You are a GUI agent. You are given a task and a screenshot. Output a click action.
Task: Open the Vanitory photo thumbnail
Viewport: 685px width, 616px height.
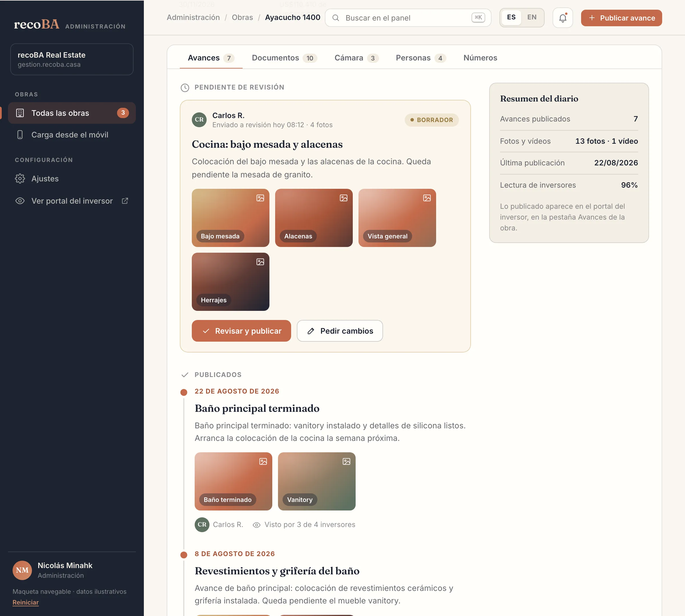pos(317,481)
